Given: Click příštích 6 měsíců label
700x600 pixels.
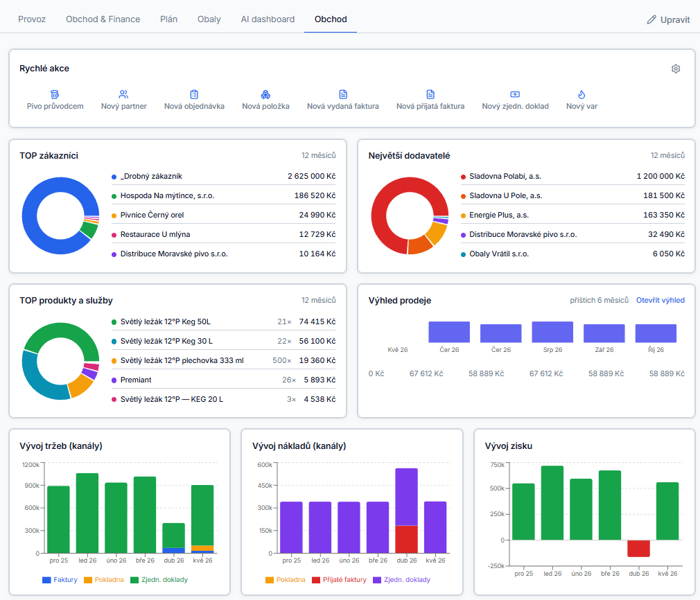Looking at the screenshot, I should 599,300.
